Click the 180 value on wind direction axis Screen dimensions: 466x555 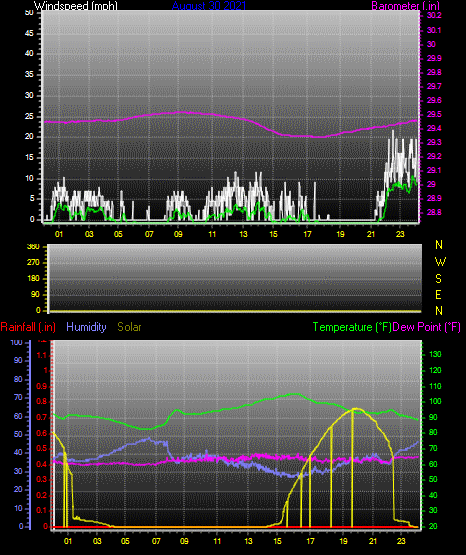point(33,279)
